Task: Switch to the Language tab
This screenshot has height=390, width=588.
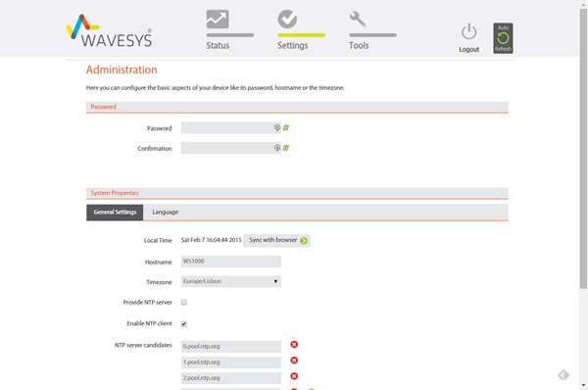Action: (x=165, y=213)
